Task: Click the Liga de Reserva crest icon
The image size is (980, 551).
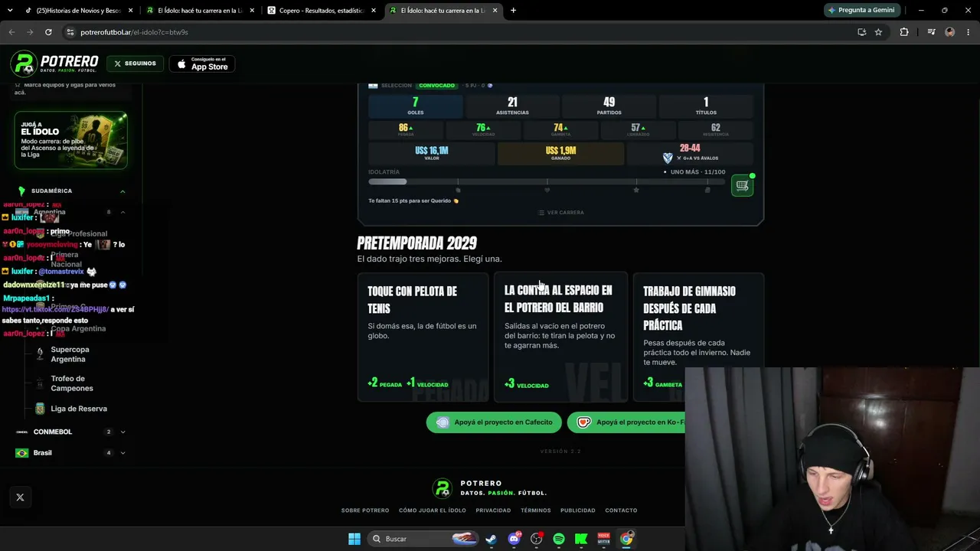Action: [x=40, y=409]
